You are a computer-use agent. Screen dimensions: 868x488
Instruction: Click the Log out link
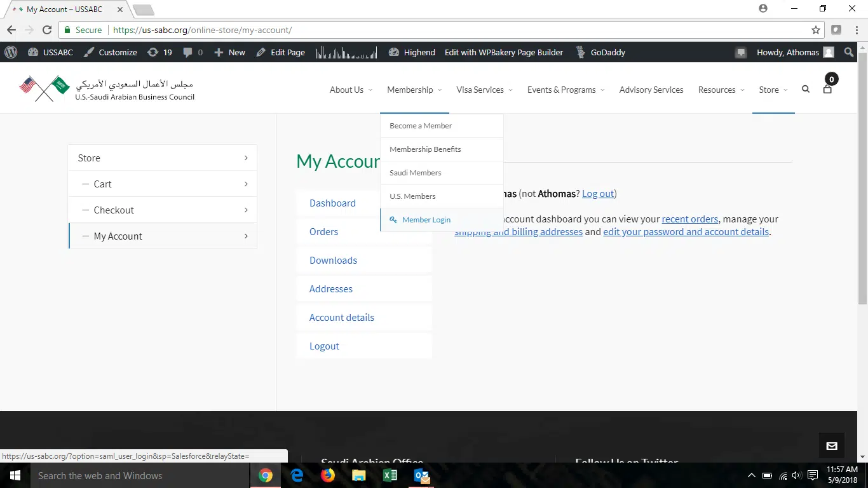598,194
